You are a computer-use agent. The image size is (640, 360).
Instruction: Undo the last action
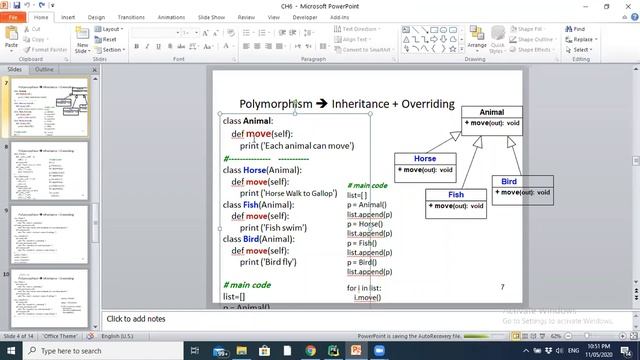27,6
